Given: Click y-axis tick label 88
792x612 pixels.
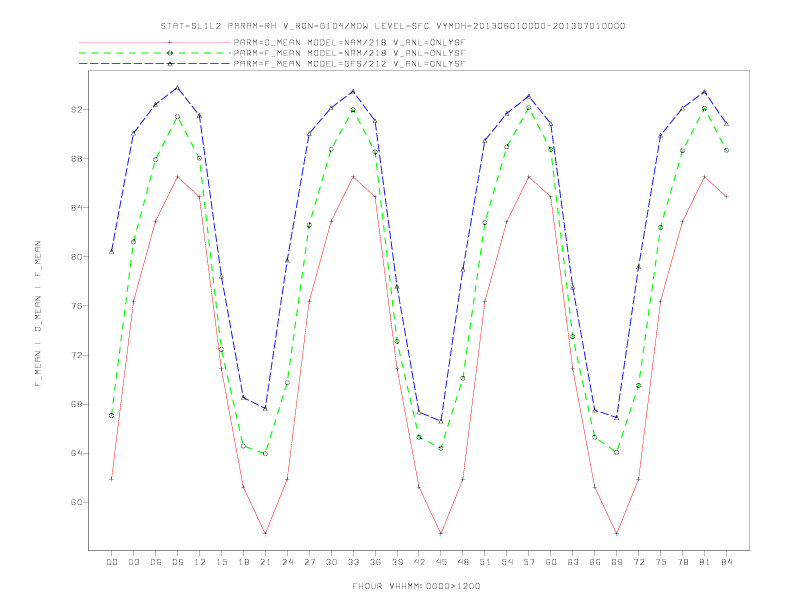Looking at the screenshot, I should pos(76,159).
